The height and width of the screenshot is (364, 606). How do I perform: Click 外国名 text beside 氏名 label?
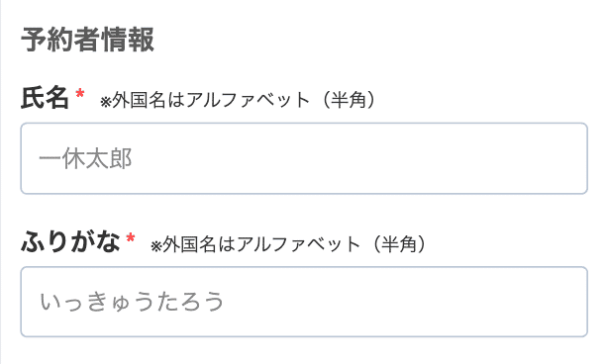[x=139, y=100]
